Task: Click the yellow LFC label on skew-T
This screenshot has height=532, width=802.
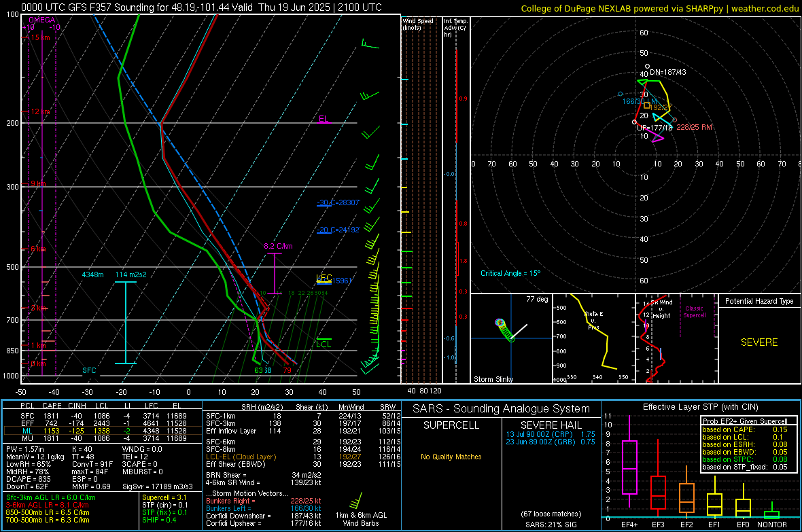Action: [x=324, y=278]
